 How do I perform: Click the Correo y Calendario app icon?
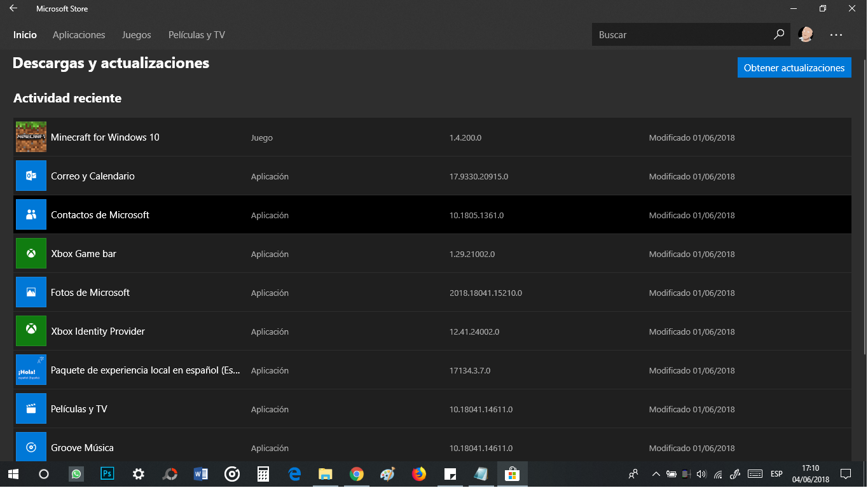tap(31, 176)
